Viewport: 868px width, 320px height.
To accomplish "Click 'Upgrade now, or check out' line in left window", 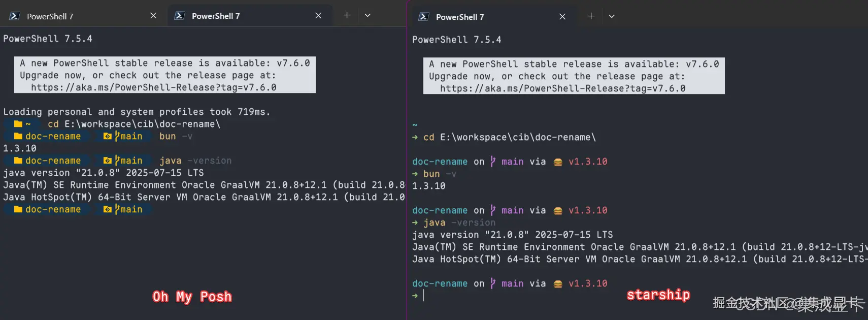I will coord(148,75).
